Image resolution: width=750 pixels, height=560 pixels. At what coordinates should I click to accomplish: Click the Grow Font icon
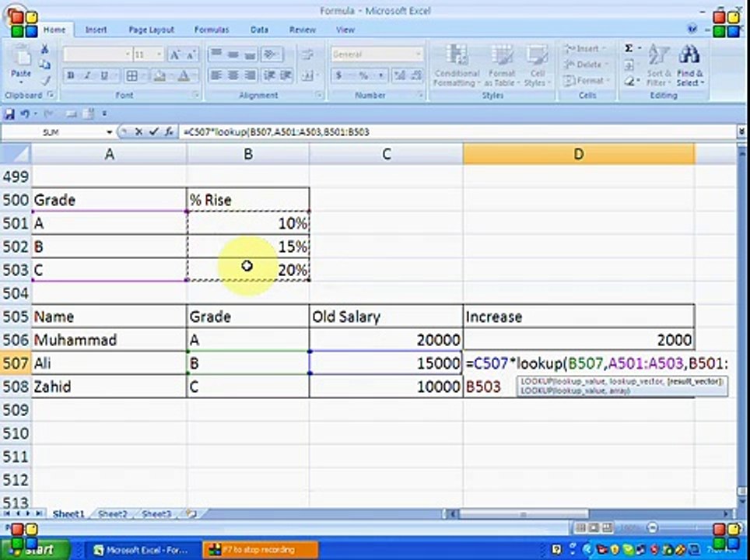click(174, 55)
